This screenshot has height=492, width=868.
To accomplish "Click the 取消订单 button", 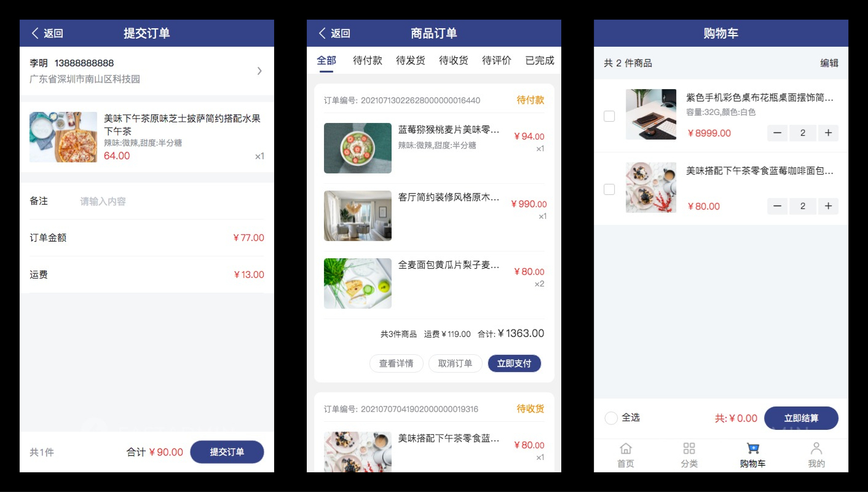I will tap(456, 363).
